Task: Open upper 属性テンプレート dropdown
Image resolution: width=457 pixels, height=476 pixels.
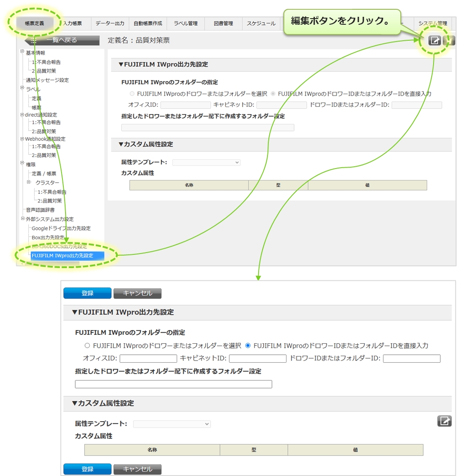Action: pos(206,162)
